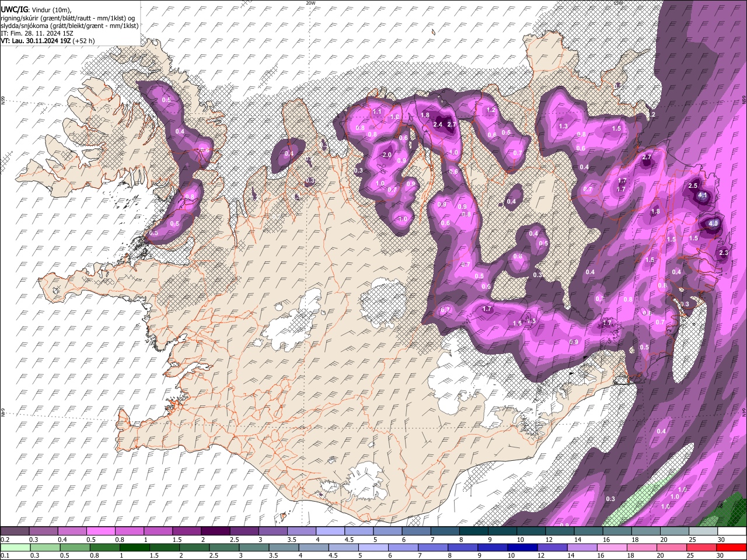Select the "VT: Lau. 30.11.2024 19Z" valid time line
The width and height of the screenshot is (747, 560).
(x=48, y=41)
